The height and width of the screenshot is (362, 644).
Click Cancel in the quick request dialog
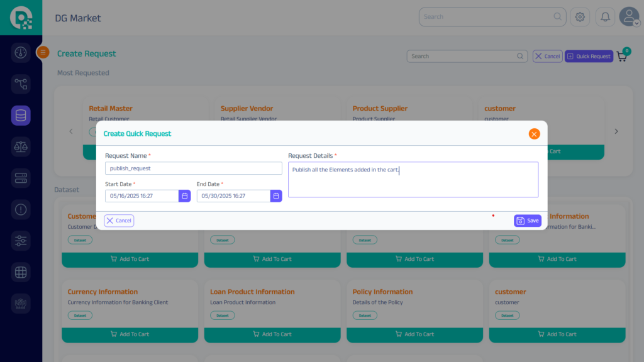point(119,221)
